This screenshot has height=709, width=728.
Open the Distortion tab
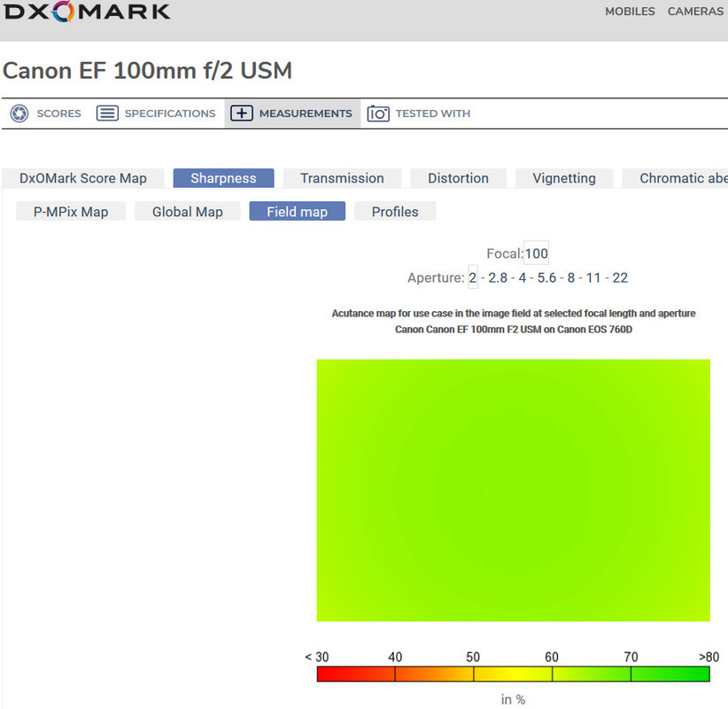pos(458,178)
